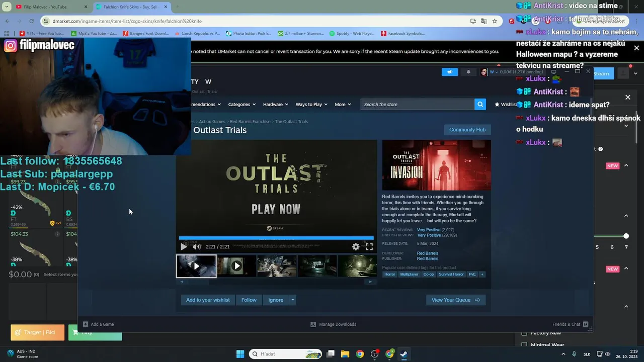
Task: Click the Survival Horror tag
Action: (451, 275)
